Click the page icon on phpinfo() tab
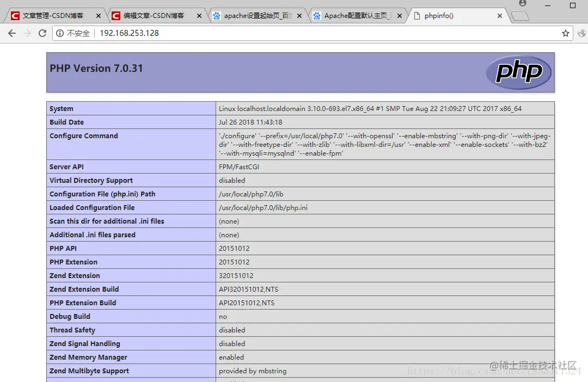The height and width of the screenshot is (382, 588). [x=416, y=16]
